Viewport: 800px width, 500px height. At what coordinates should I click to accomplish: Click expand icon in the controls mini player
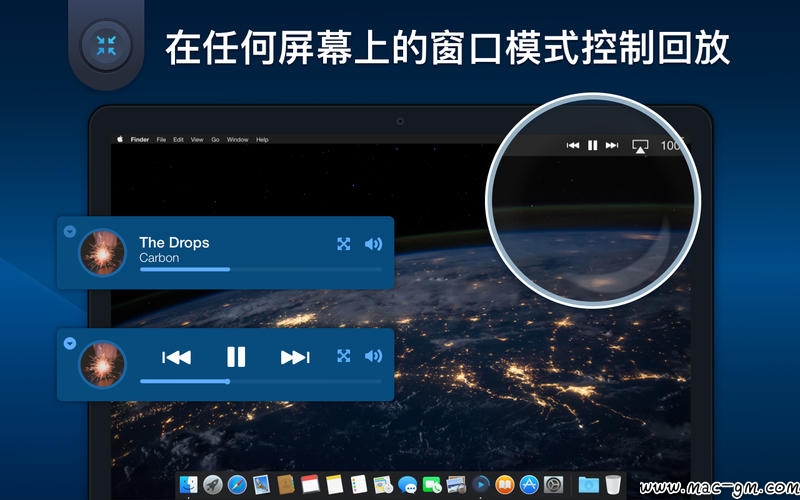click(344, 356)
